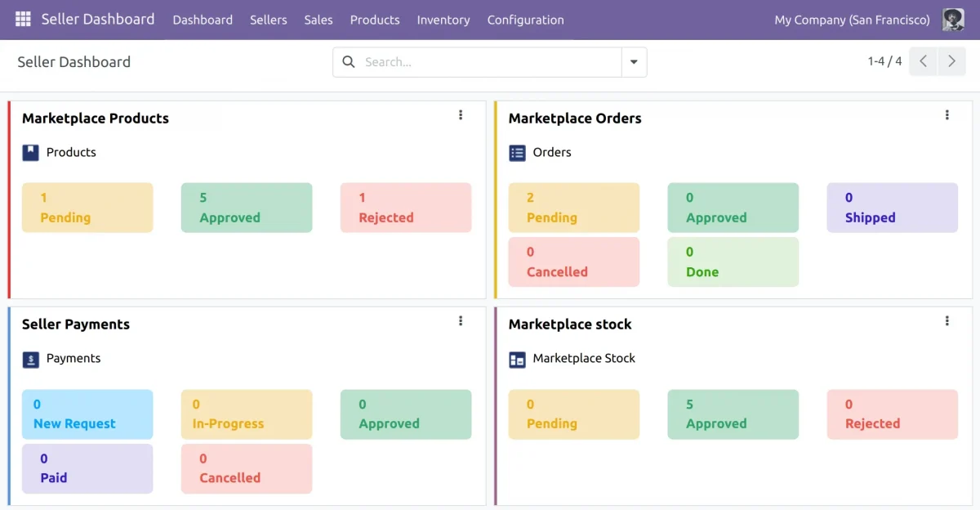This screenshot has width=980, height=510.
Task: View the 5 Approved products
Action: (x=247, y=207)
